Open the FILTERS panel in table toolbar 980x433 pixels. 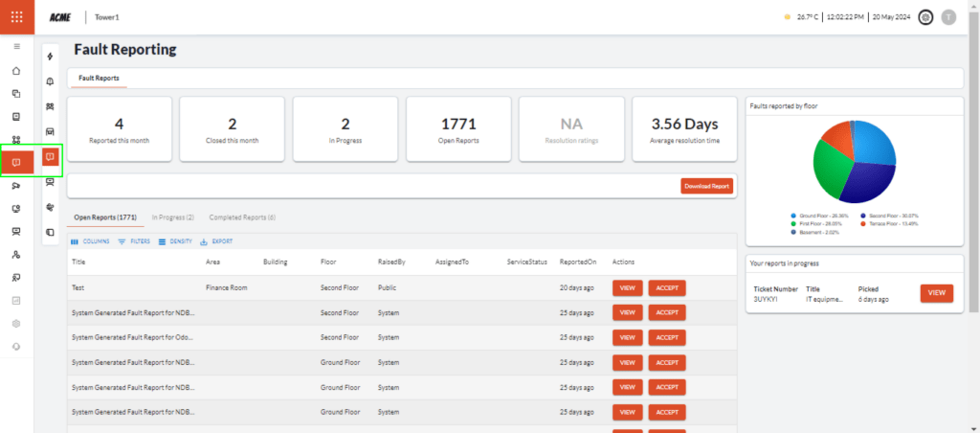tap(134, 241)
